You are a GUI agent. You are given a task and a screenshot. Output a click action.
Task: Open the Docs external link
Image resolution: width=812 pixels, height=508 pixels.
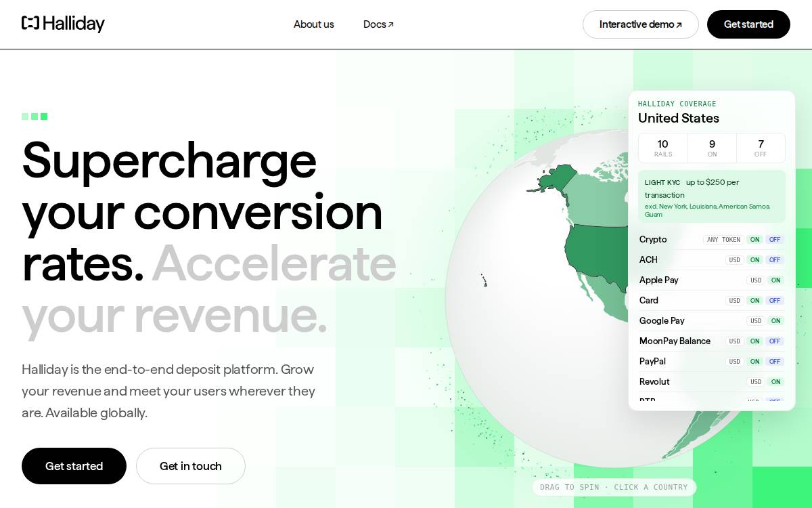(378, 24)
